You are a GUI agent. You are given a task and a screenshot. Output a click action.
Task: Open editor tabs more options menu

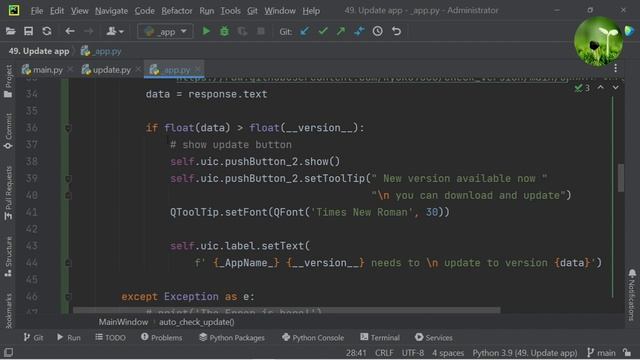click(615, 69)
